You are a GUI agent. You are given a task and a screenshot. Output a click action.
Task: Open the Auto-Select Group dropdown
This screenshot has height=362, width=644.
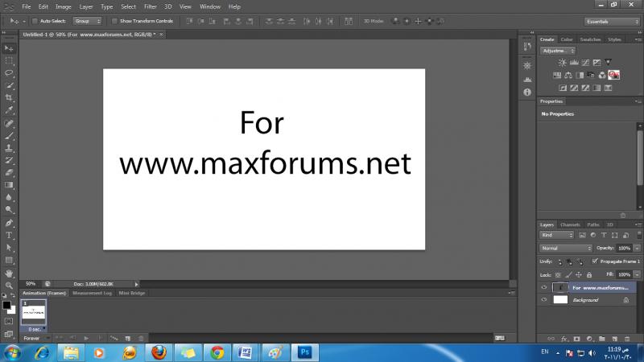(x=87, y=21)
